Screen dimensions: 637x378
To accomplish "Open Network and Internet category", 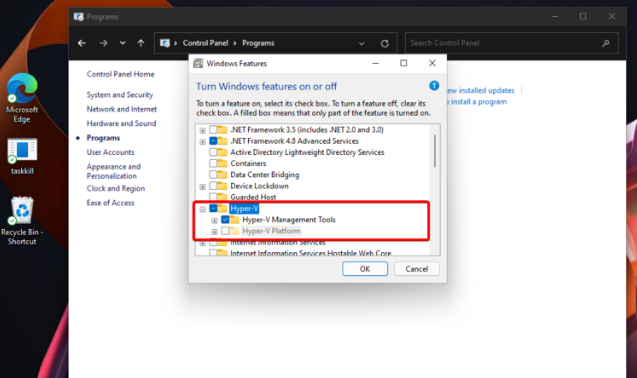I will (x=121, y=109).
